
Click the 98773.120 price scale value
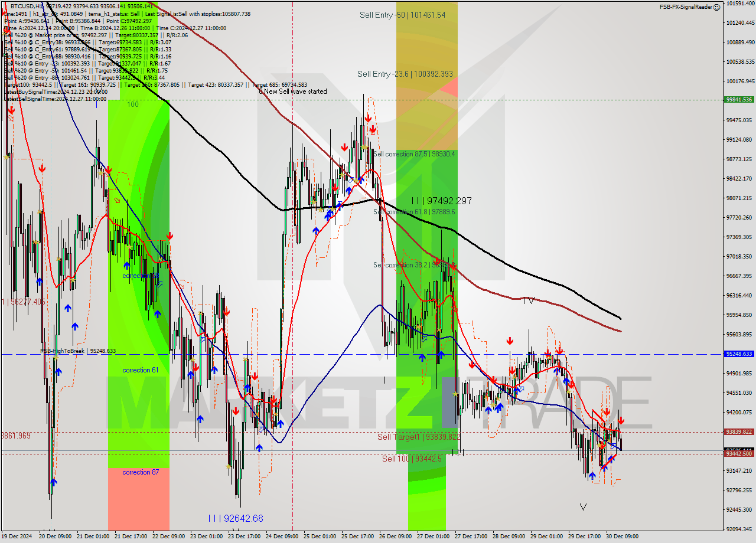coord(740,159)
